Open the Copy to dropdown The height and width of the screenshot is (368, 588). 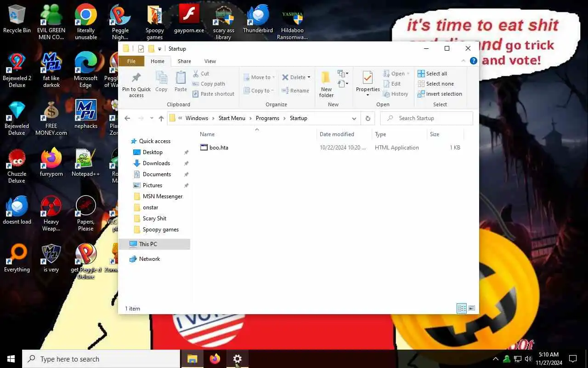(x=259, y=91)
